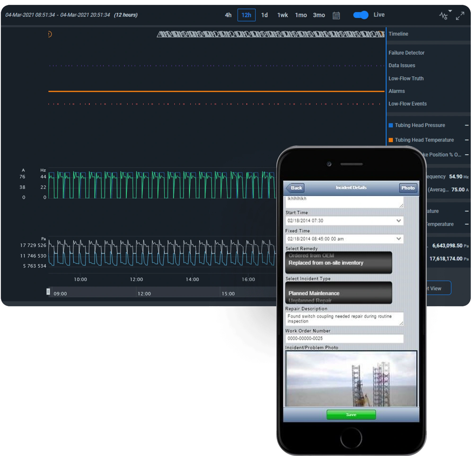476x456 pixels.
Task: Click the orange warning marker on timeline
Action: point(50,34)
